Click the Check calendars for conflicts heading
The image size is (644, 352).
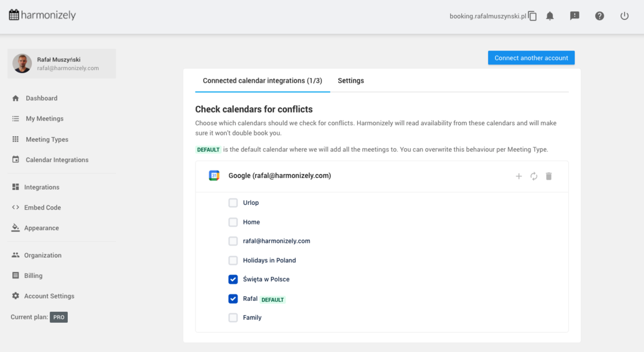pyautogui.click(x=254, y=109)
